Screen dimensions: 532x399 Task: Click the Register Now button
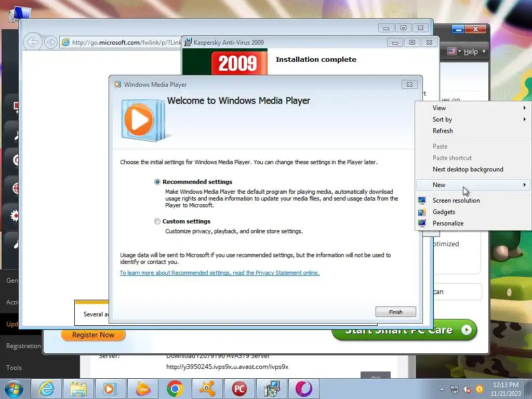pos(94,335)
